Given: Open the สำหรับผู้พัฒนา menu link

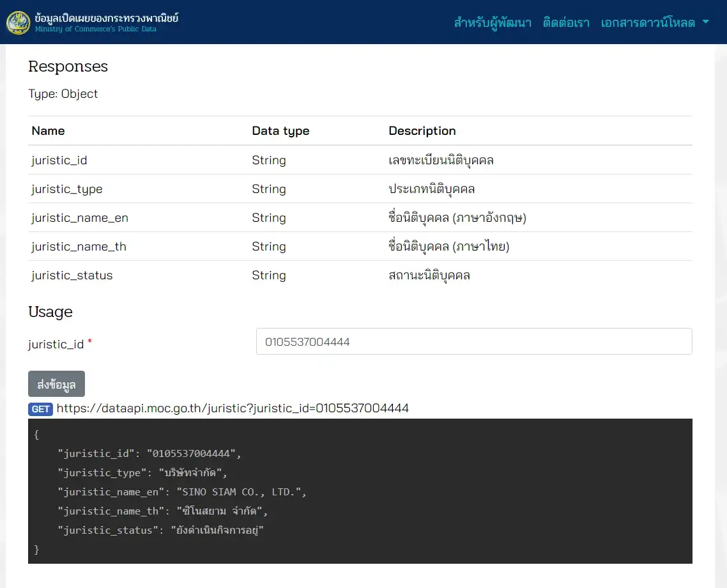Looking at the screenshot, I should (x=493, y=22).
